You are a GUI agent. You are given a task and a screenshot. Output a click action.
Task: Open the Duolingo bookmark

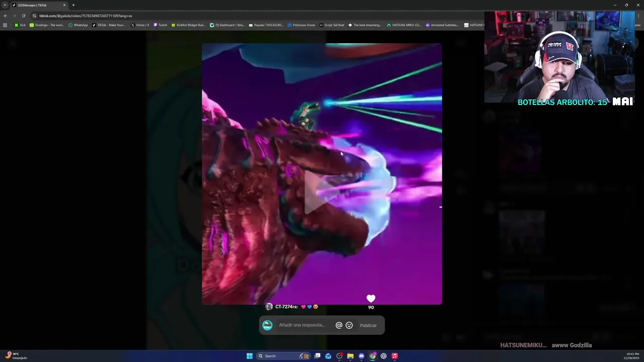pyautogui.click(x=47, y=25)
